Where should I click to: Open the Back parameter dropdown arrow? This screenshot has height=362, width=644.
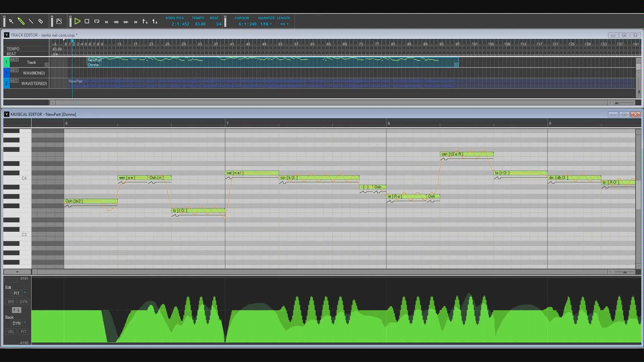pos(25,322)
